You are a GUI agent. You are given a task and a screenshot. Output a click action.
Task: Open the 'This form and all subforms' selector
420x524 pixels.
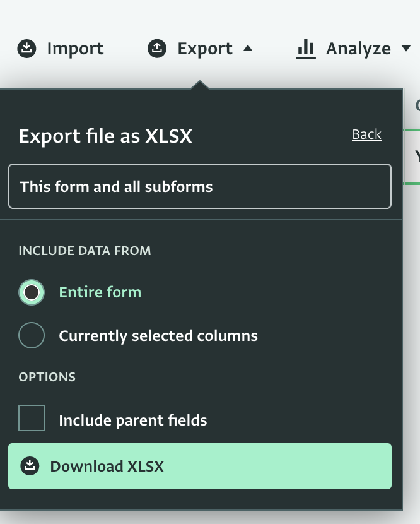(200, 186)
